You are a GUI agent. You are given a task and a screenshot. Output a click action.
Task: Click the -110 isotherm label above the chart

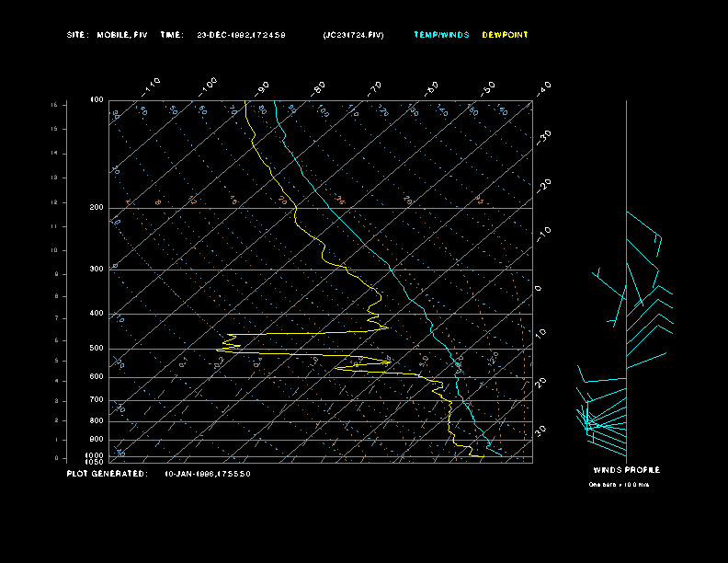coord(151,87)
